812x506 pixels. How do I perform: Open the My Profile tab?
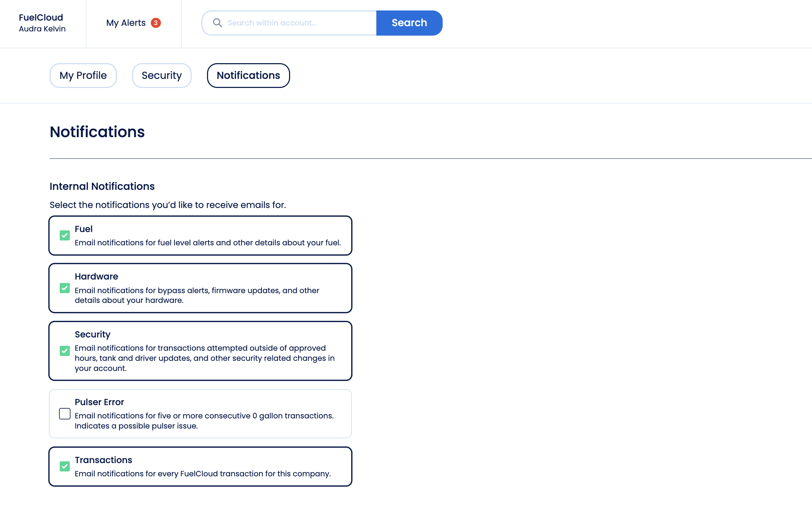pyautogui.click(x=83, y=75)
